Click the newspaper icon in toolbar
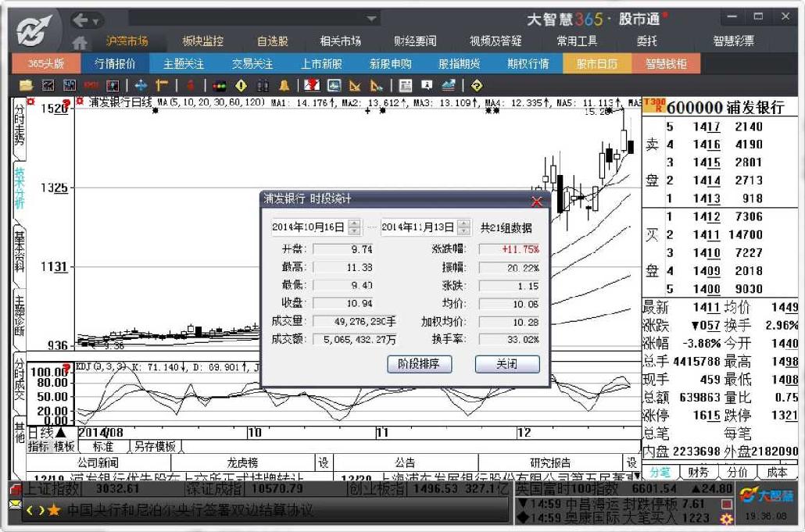Viewport: 805px width, 532px height. (405, 86)
